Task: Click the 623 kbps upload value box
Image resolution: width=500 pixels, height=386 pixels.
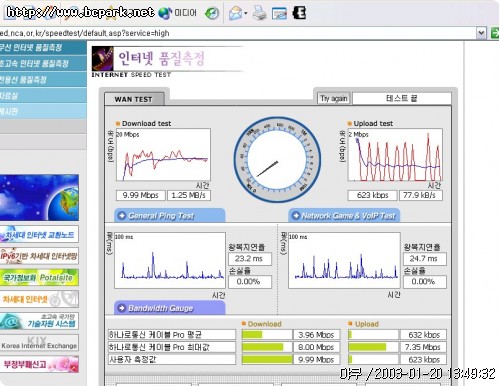Action: (372, 195)
